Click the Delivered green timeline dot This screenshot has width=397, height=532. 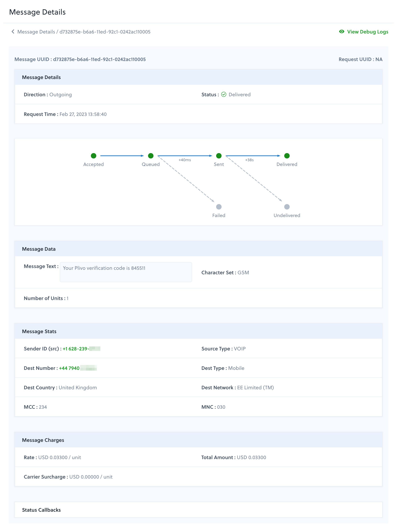(x=287, y=156)
